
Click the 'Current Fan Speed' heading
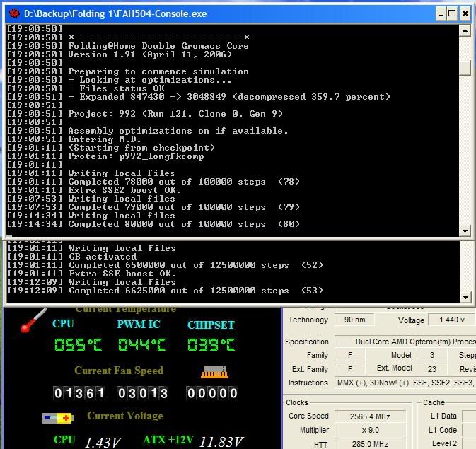click(x=119, y=371)
